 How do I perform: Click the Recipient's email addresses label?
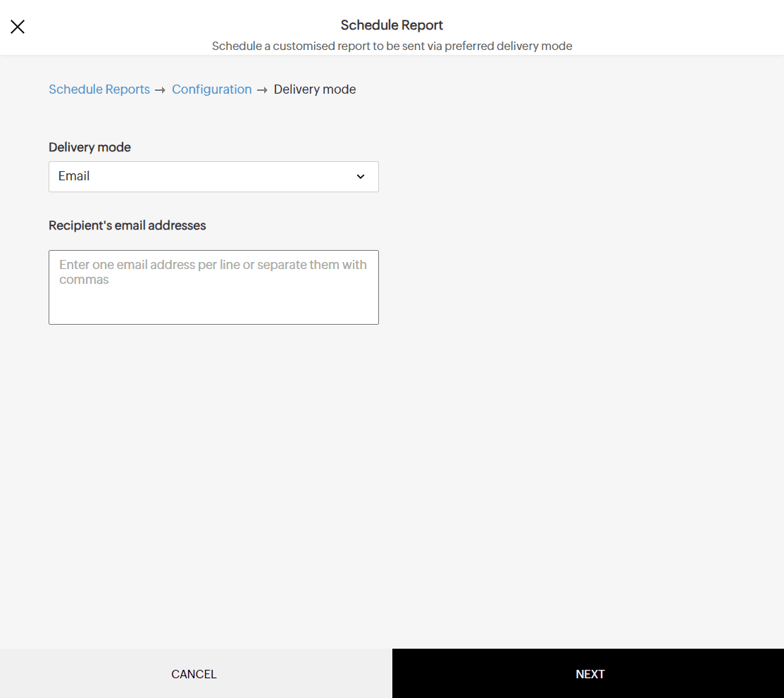click(x=127, y=225)
